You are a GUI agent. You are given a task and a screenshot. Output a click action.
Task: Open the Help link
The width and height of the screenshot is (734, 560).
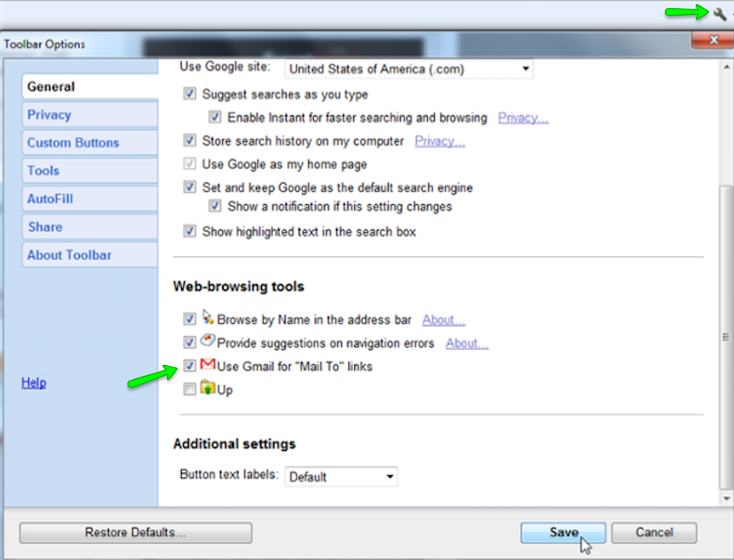tap(33, 382)
